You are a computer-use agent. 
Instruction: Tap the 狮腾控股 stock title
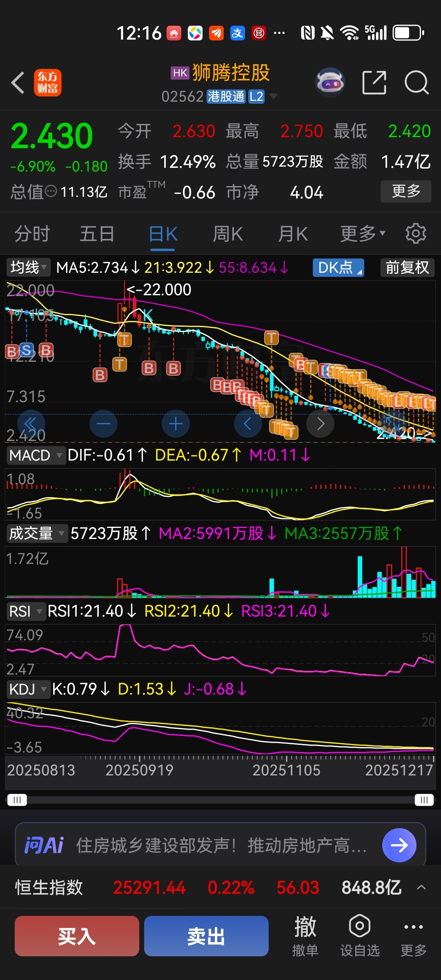(231, 73)
